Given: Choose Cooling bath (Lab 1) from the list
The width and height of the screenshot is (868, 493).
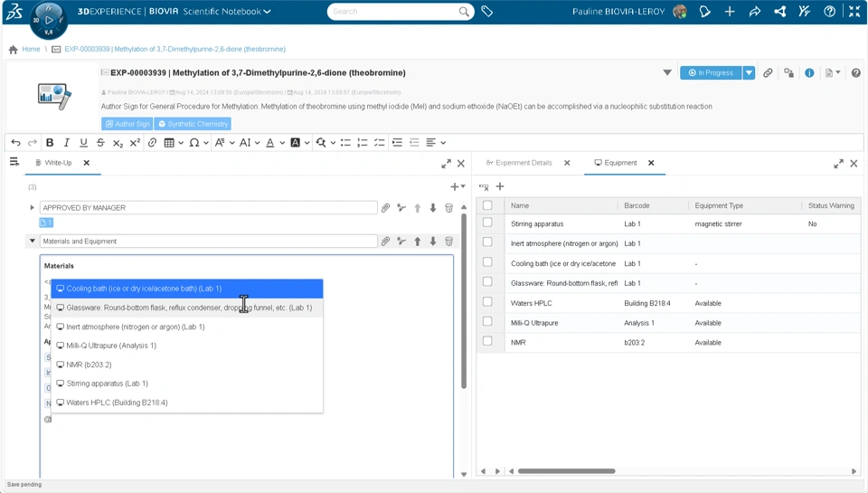Looking at the screenshot, I should tap(187, 289).
